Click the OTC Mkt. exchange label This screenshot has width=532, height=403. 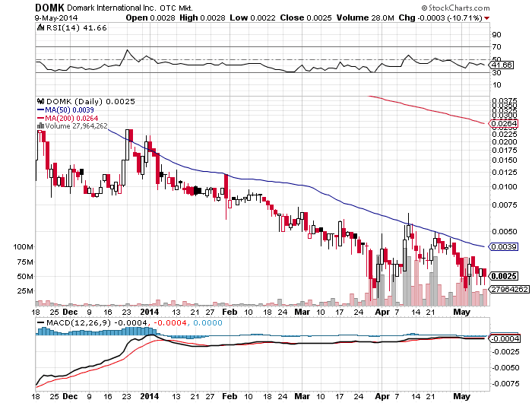click(x=176, y=8)
